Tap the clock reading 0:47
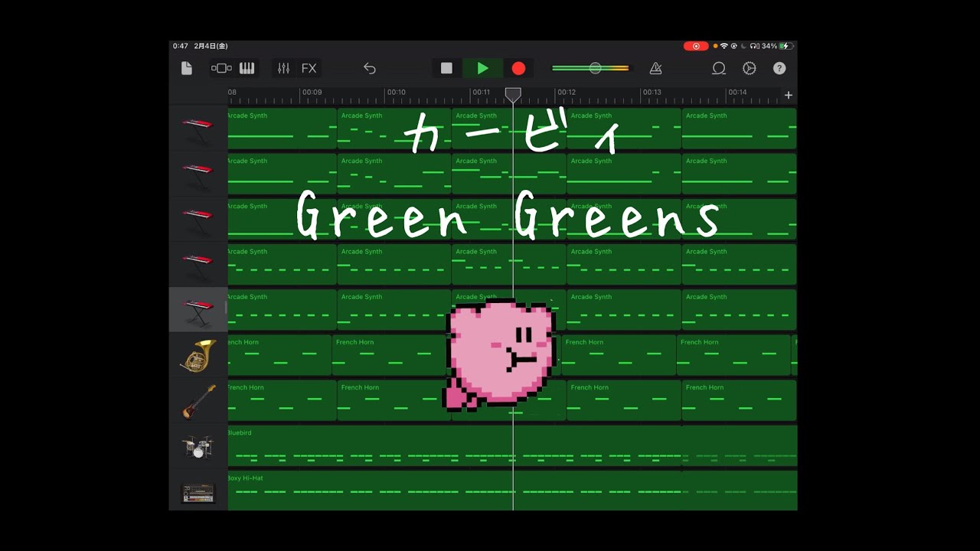 click(181, 46)
